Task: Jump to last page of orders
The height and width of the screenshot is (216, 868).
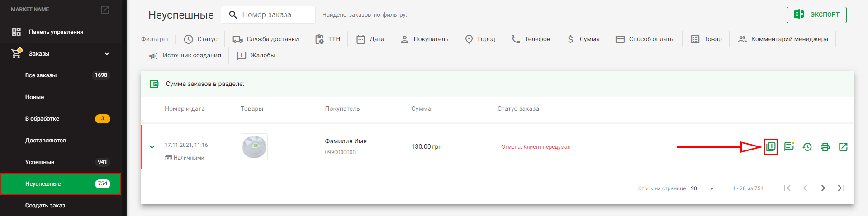Action: click(841, 188)
